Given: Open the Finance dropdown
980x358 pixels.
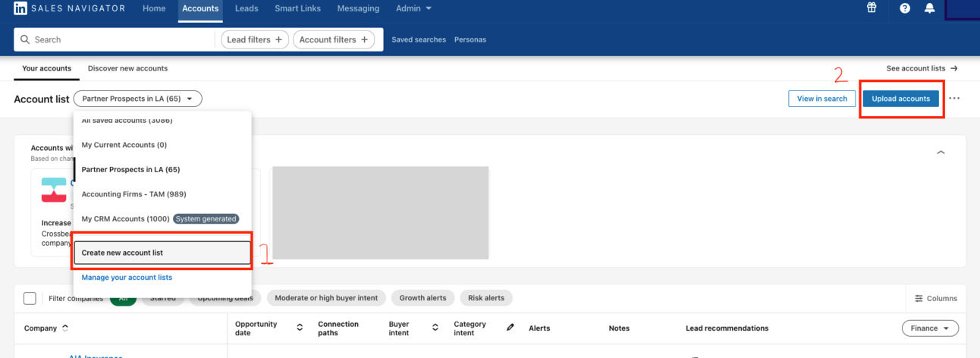Looking at the screenshot, I should coord(930,328).
